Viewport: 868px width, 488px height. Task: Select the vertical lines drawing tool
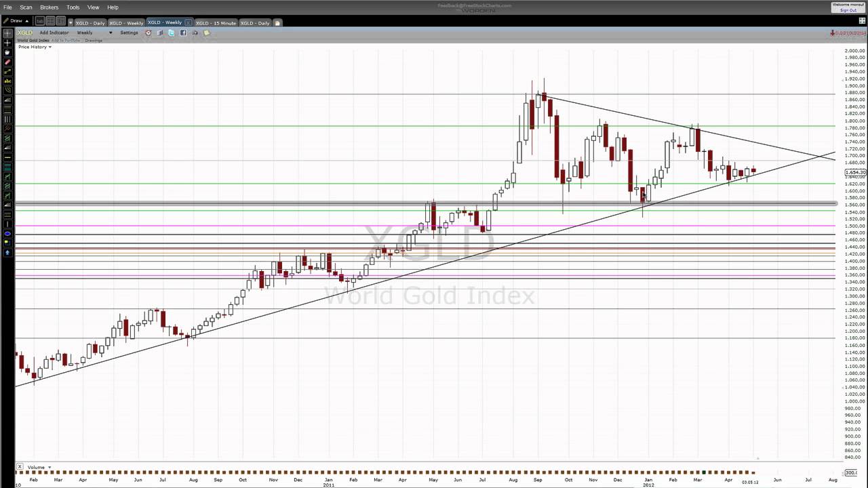7,119
